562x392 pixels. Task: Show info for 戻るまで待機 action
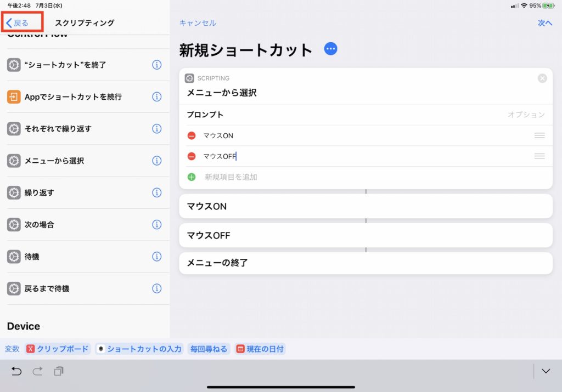coord(156,288)
